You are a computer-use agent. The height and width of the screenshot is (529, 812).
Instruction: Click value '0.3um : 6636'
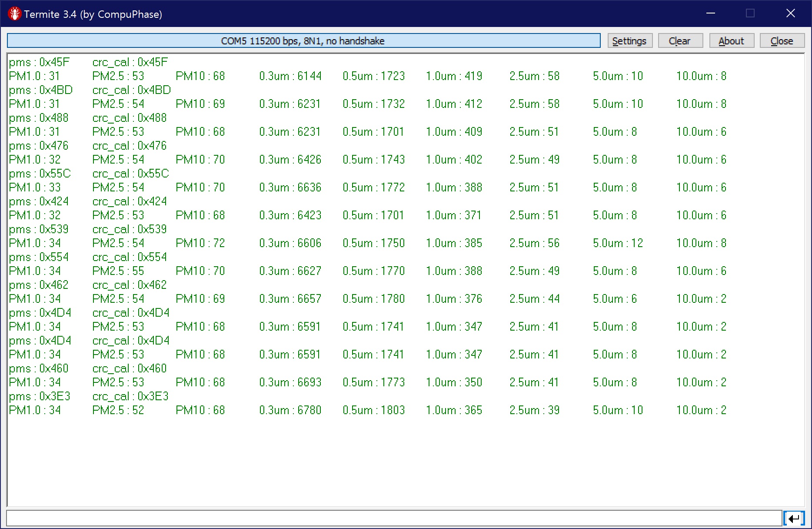point(290,187)
